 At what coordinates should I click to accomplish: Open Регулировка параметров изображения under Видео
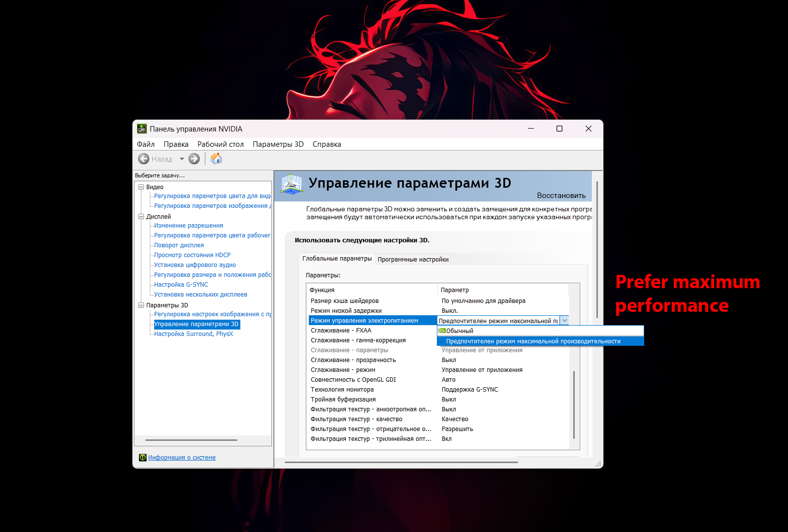pyautogui.click(x=213, y=206)
